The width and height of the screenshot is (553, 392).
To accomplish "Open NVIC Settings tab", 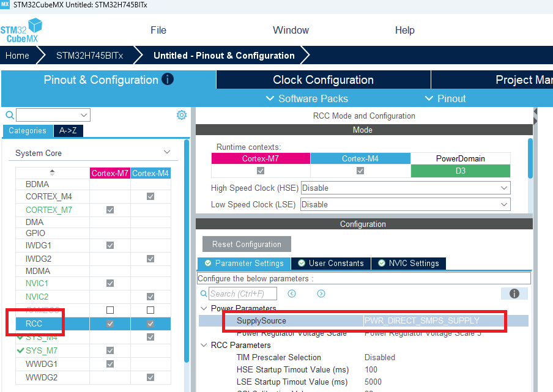I will [409, 264].
